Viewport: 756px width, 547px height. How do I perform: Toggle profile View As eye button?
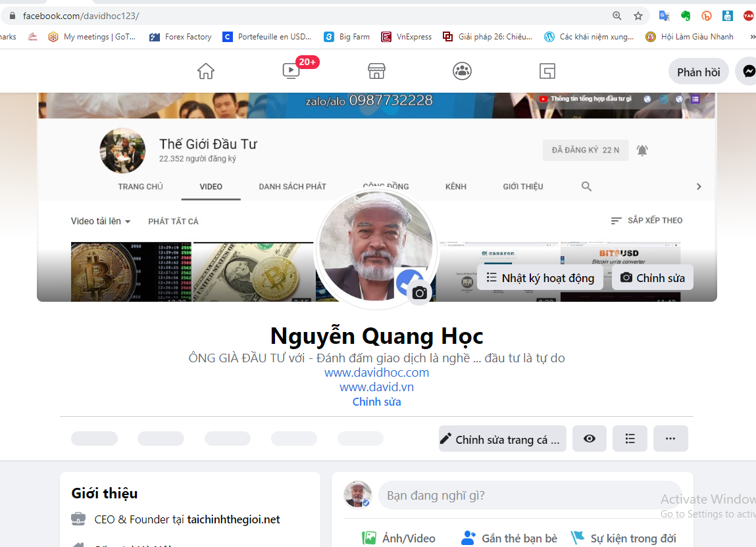pos(589,439)
